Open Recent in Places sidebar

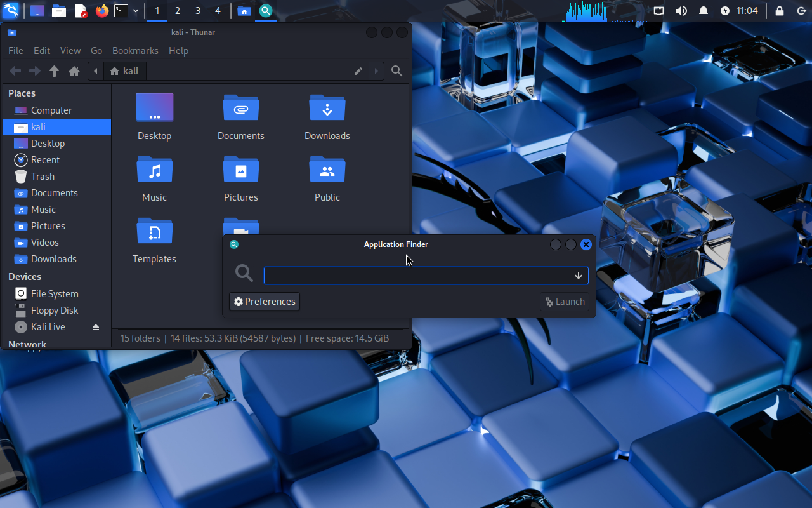(x=57, y=160)
